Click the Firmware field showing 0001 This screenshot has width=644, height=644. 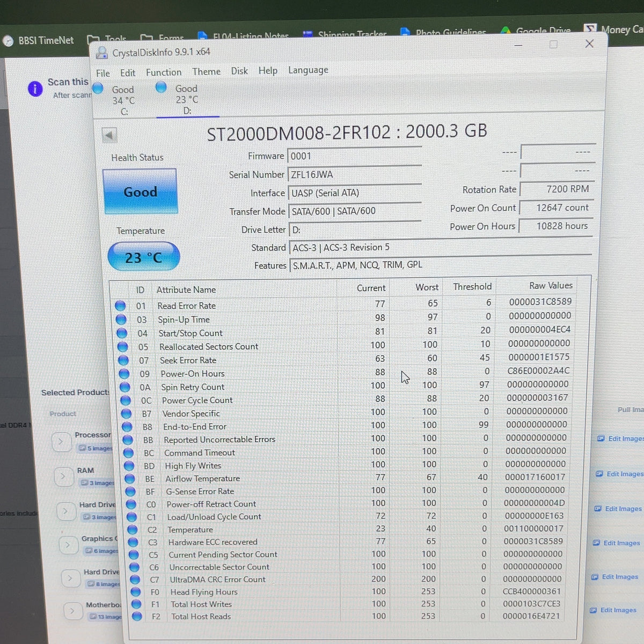(x=354, y=156)
